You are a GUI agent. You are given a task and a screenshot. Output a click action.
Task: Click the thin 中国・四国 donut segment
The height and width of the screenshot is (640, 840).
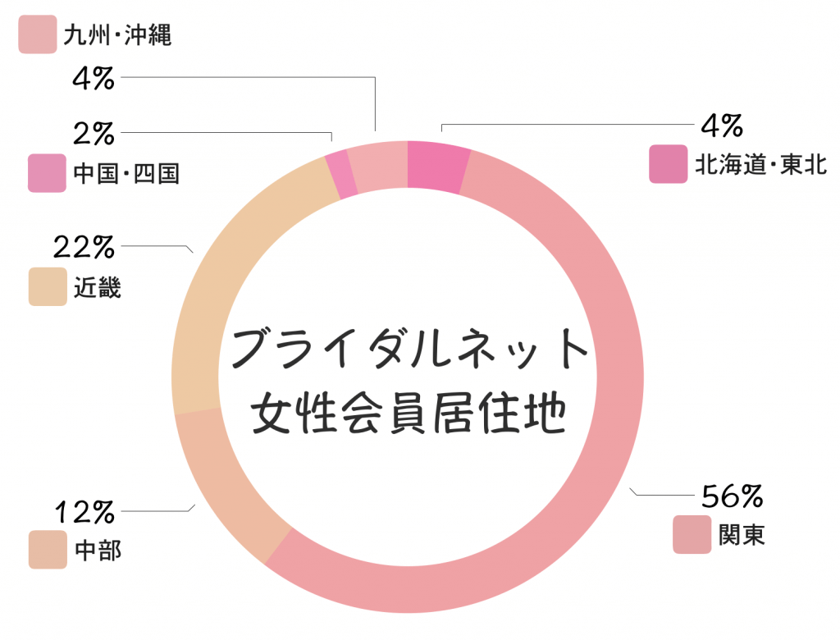coord(339,175)
